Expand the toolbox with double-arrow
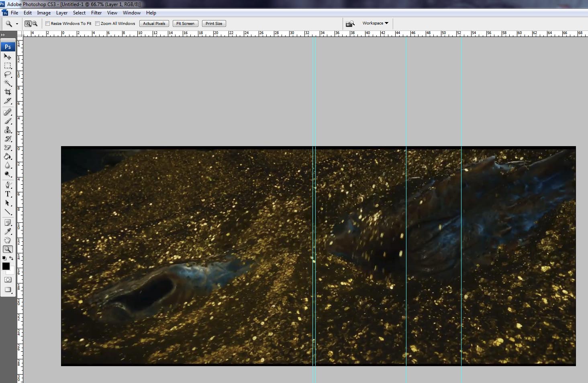The width and height of the screenshot is (588, 383). pyautogui.click(x=3, y=35)
